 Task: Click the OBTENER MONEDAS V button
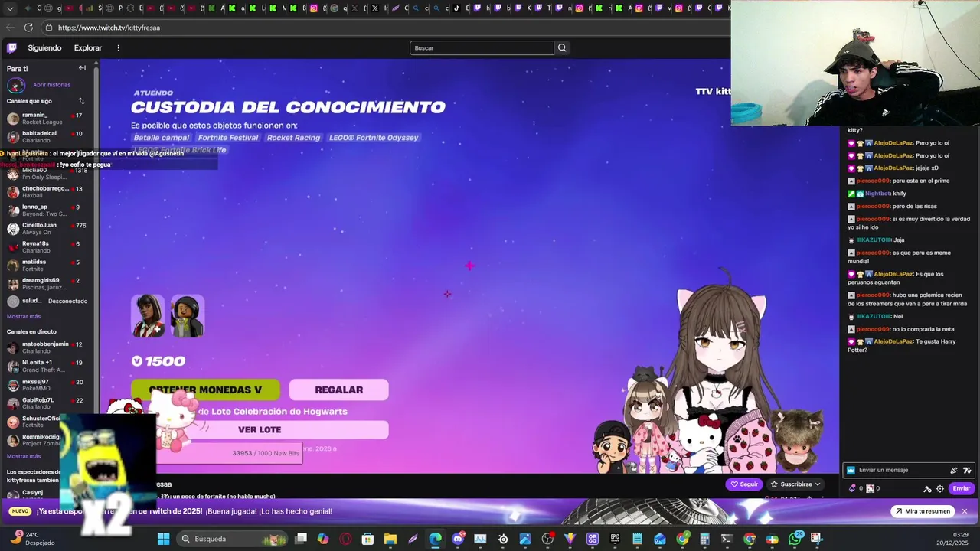pyautogui.click(x=205, y=390)
